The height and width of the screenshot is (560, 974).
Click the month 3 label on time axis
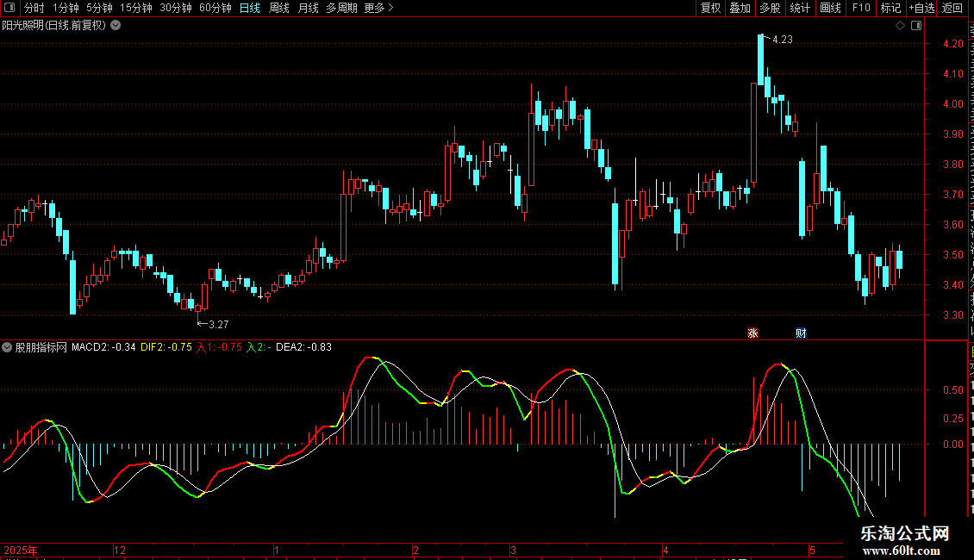(513, 550)
